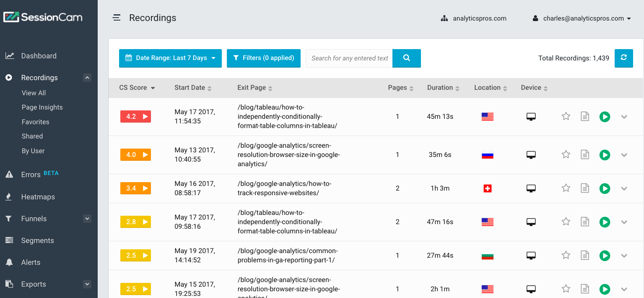Open the Heatmaps section
The width and height of the screenshot is (644, 298).
pos(37,196)
